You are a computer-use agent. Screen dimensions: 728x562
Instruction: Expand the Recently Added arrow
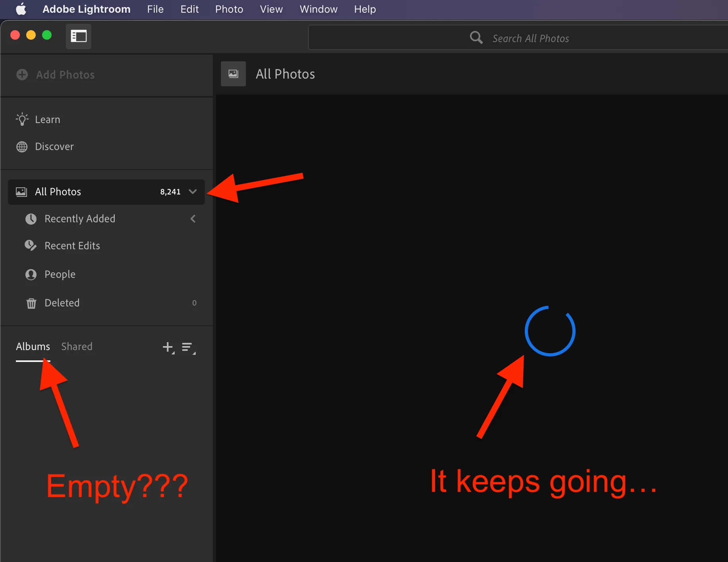click(x=193, y=219)
